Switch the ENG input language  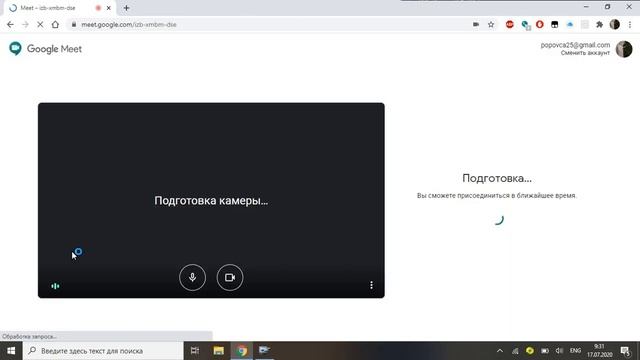point(575,351)
